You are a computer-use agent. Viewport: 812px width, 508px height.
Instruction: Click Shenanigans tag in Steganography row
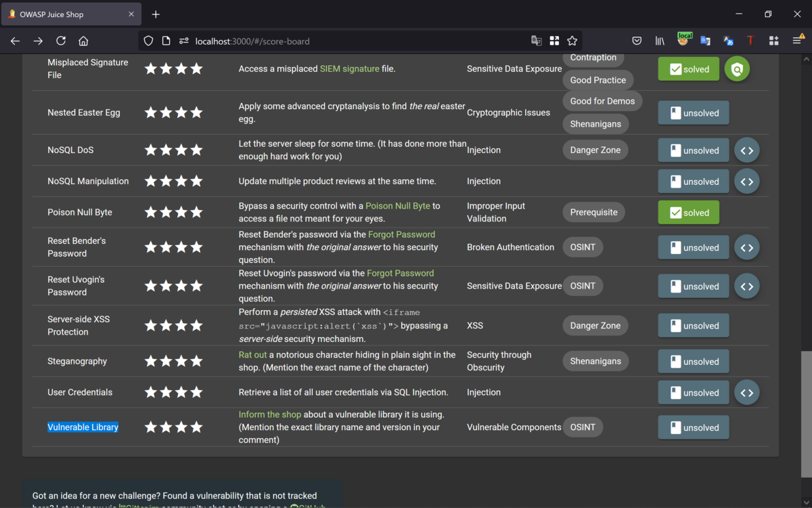tap(595, 361)
